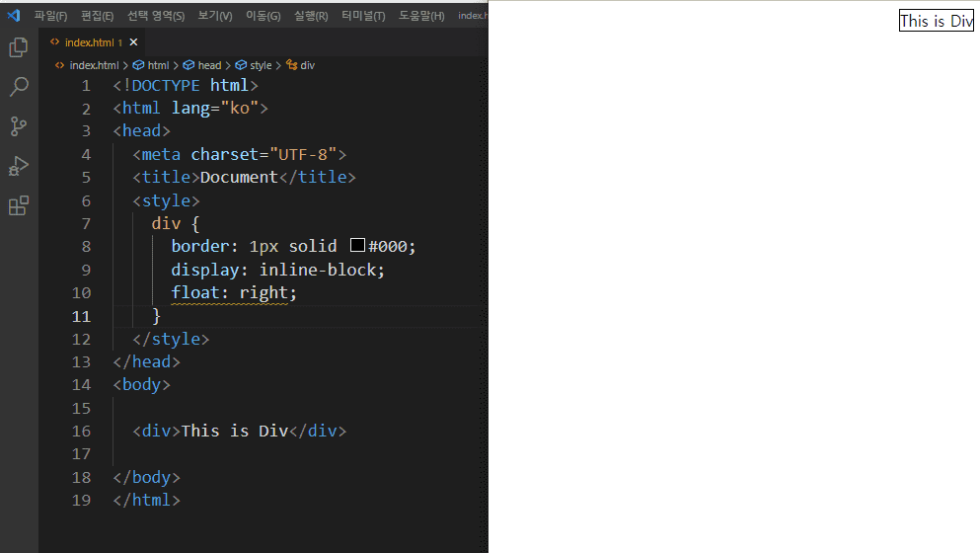Click html in the breadcrumb path
Screen dimensions: 980x553
(158, 65)
